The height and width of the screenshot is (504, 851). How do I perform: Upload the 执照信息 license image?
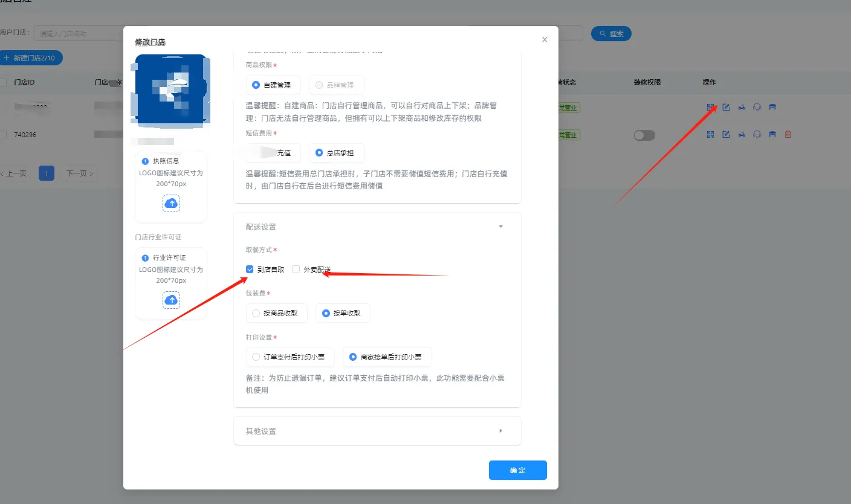171,203
